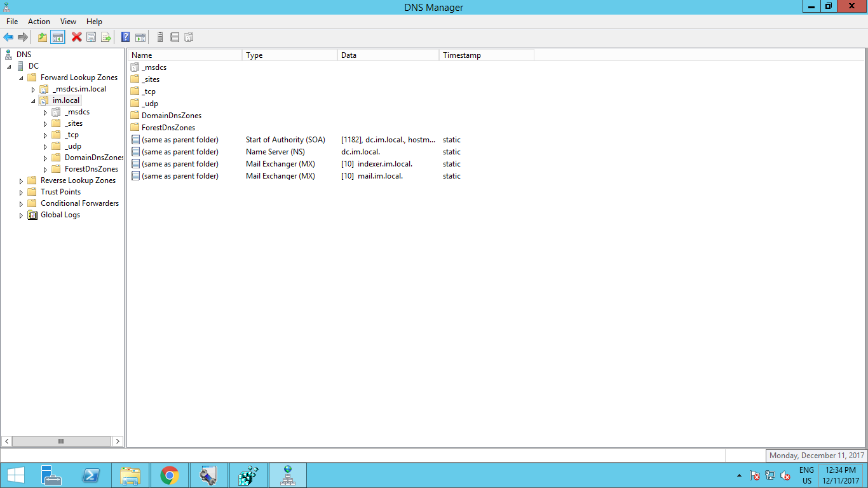Click the Up One Level folder icon
The height and width of the screenshot is (488, 868).
pyautogui.click(x=42, y=37)
